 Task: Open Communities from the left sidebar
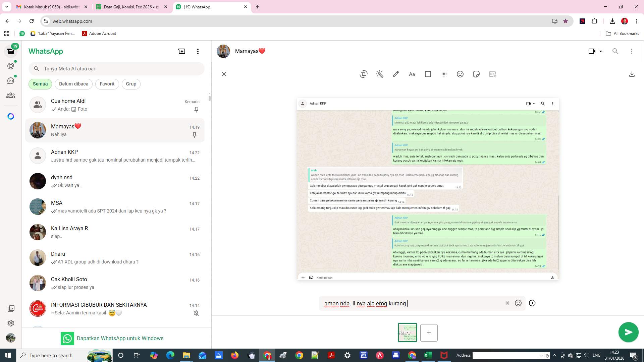[11, 95]
